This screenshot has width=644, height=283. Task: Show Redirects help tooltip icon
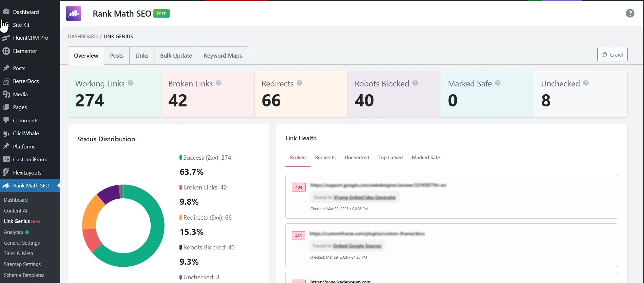point(299,83)
